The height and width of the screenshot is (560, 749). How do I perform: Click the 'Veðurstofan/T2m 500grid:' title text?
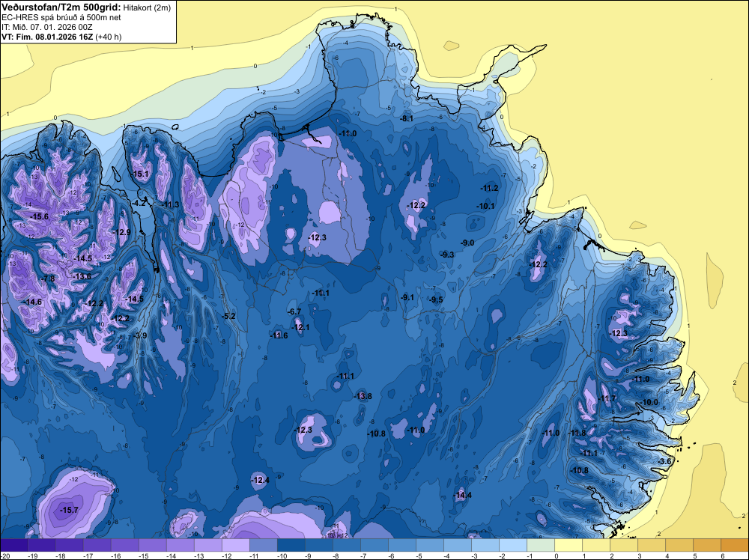click(x=61, y=7)
